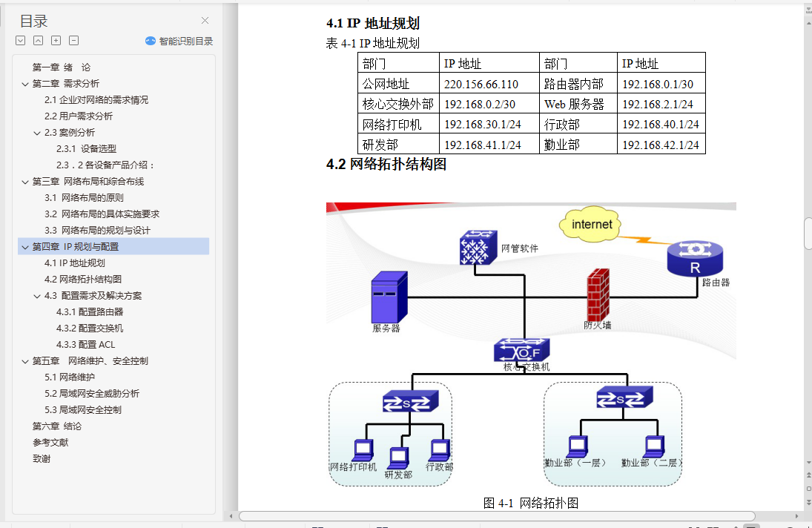This screenshot has width=812, height=528.
Task: Click vertical scrollbar down arrow
Action: pyautogui.click(x=808, y=462)
